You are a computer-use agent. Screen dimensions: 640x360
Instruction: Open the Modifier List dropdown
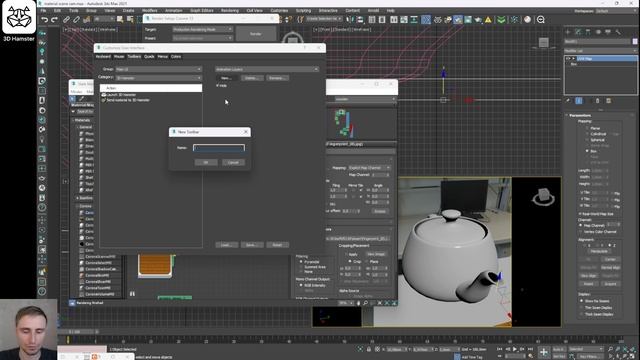click(x=600, y=51)
